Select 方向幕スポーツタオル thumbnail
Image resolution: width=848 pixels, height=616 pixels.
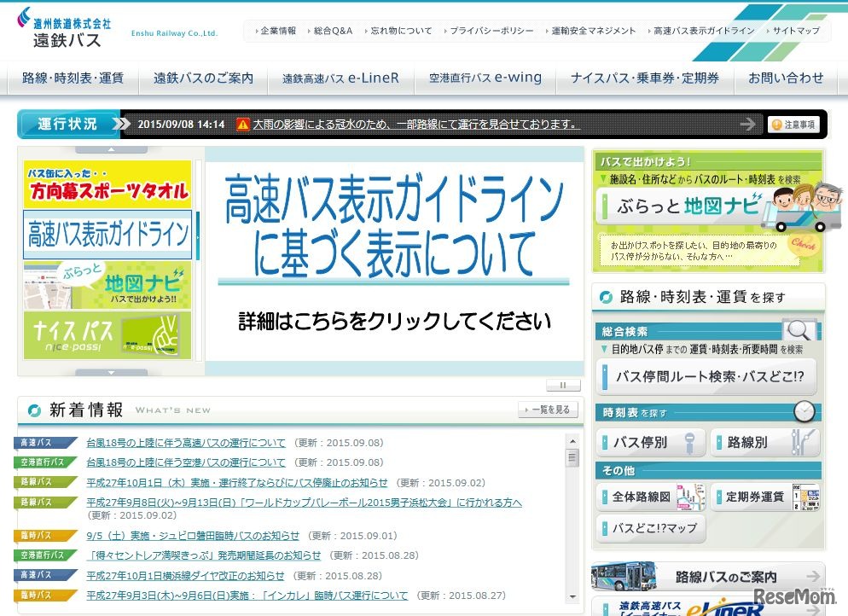click(107, 184)
